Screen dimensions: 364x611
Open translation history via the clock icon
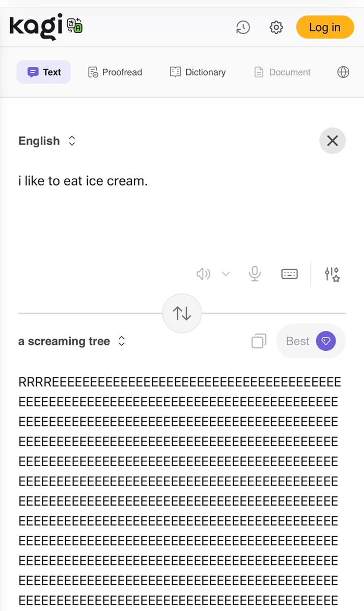pos(243,27)
